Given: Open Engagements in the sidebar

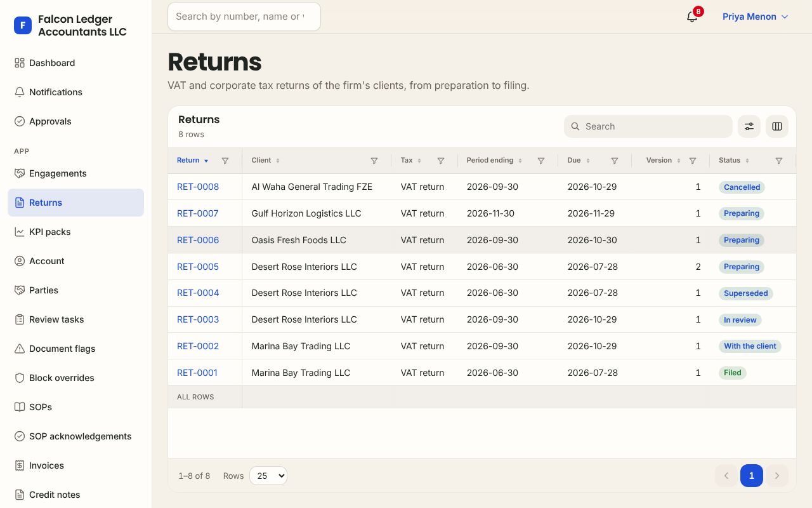Looking at the screenshot, I should click(76, 173).
